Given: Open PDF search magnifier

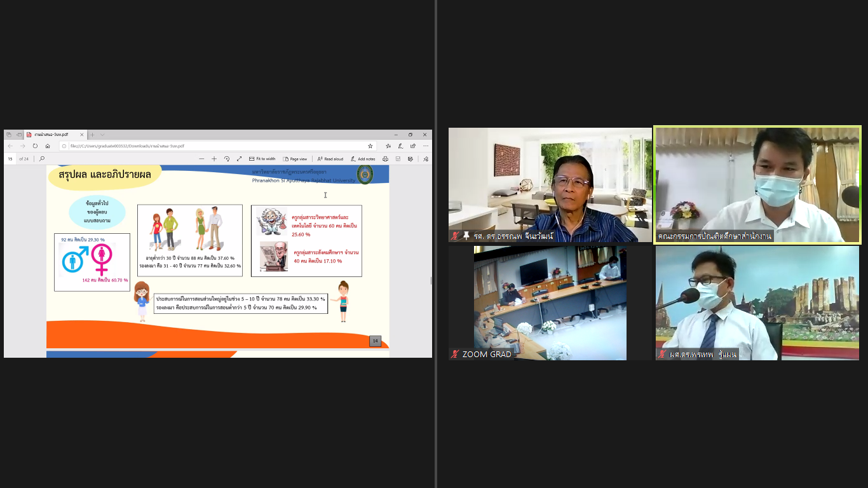Looking at the screenshot, I should pyautogui.click(x=42, y=159).
